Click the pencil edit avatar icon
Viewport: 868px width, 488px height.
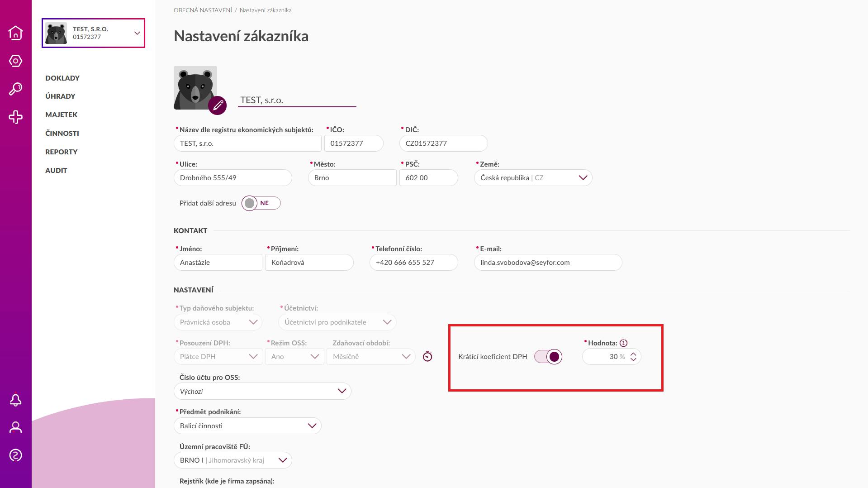[218, 105]
